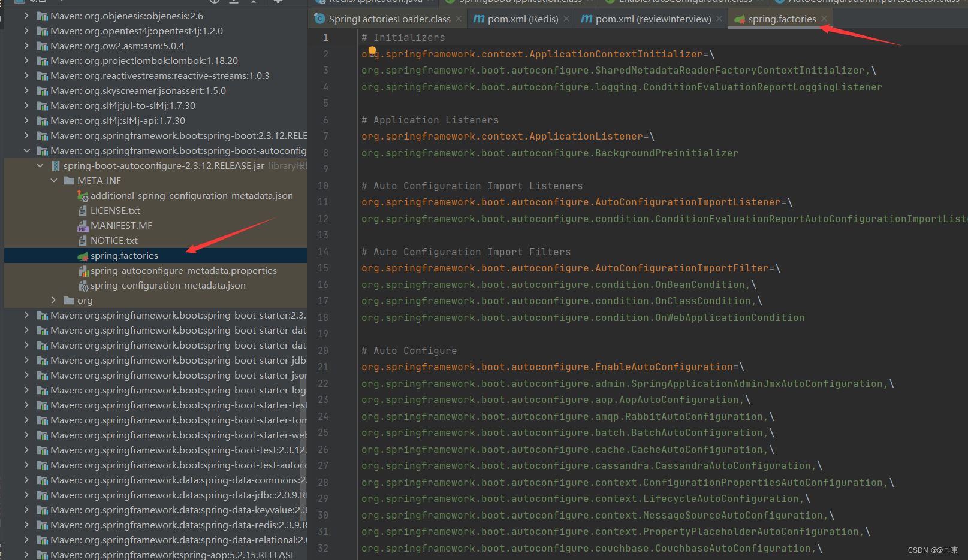
Task: Click the LICENSE.txt file icon
Action: (x=83, y=210)
